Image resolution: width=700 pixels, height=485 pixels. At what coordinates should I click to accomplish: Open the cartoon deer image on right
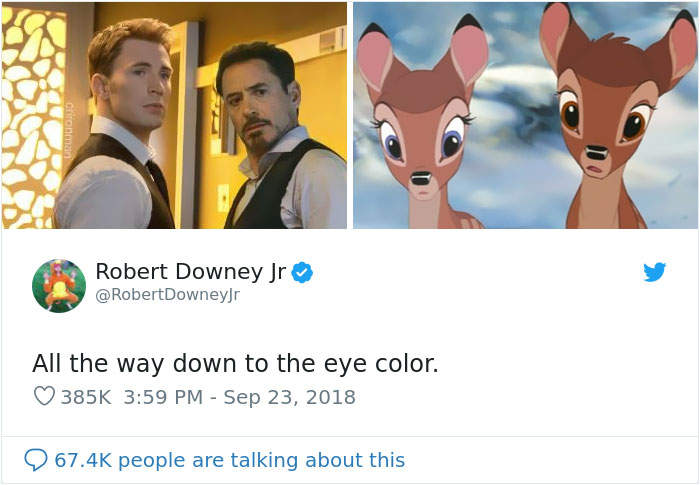525,115
